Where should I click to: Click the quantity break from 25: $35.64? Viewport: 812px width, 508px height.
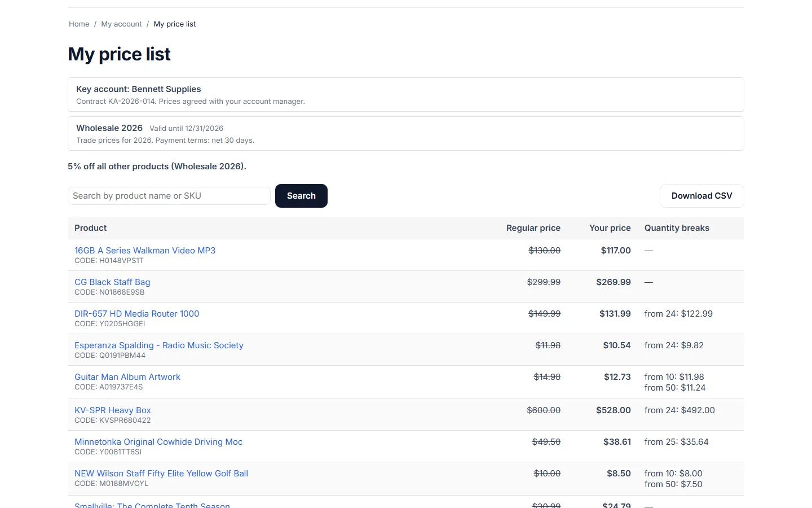[x=677, y=442]
